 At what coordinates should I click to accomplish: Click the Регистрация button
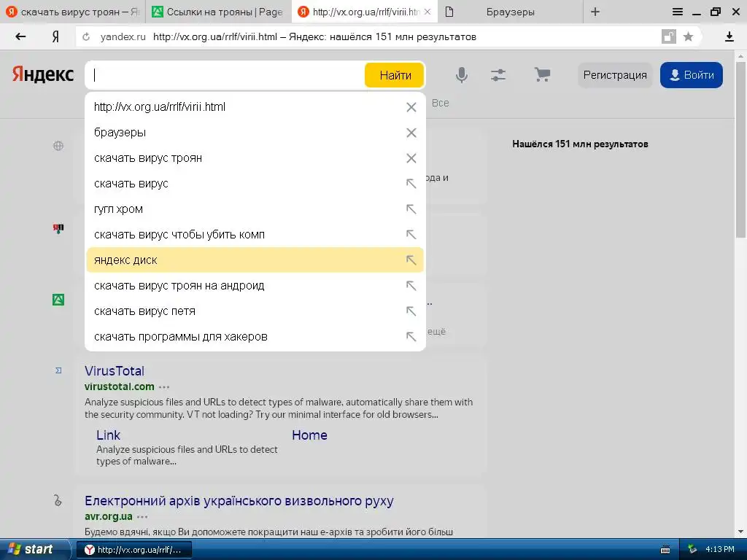click(x=614, y=75)
